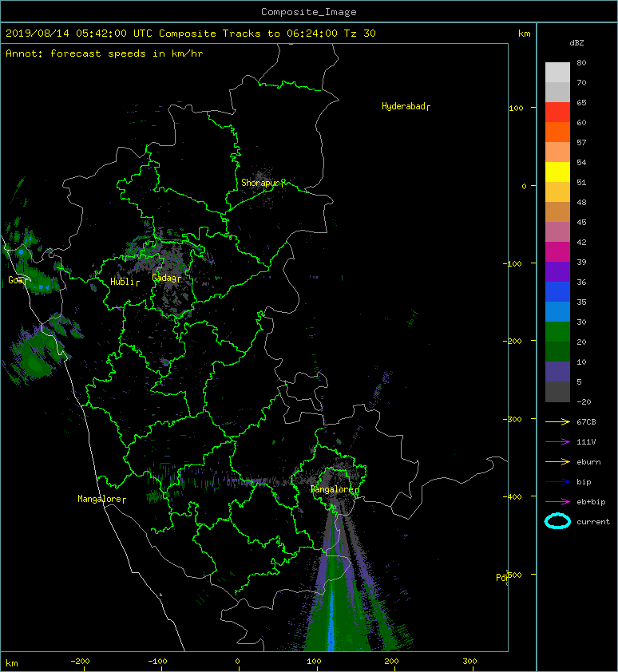Select the 80 dBZ light gray swatch
Viewport: 618px width, 672px height.
[557, 72]
